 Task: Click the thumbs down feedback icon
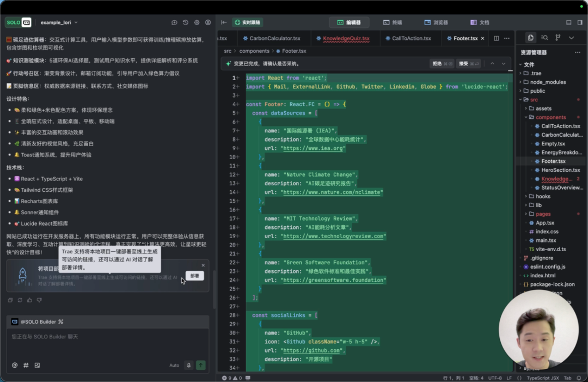pyautogui.click(x=39, y=300)
